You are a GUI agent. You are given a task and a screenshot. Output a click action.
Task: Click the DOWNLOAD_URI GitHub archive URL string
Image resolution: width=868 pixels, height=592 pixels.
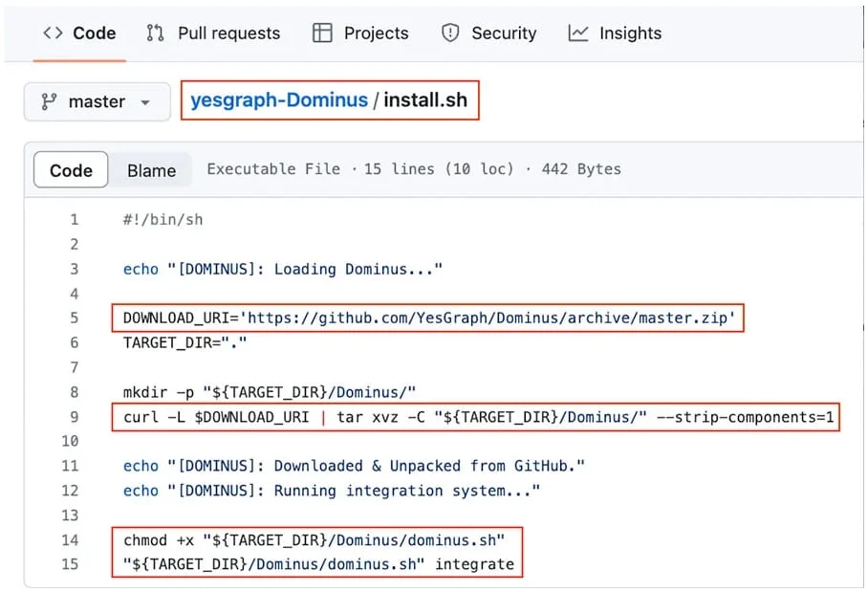pos(491,318)
